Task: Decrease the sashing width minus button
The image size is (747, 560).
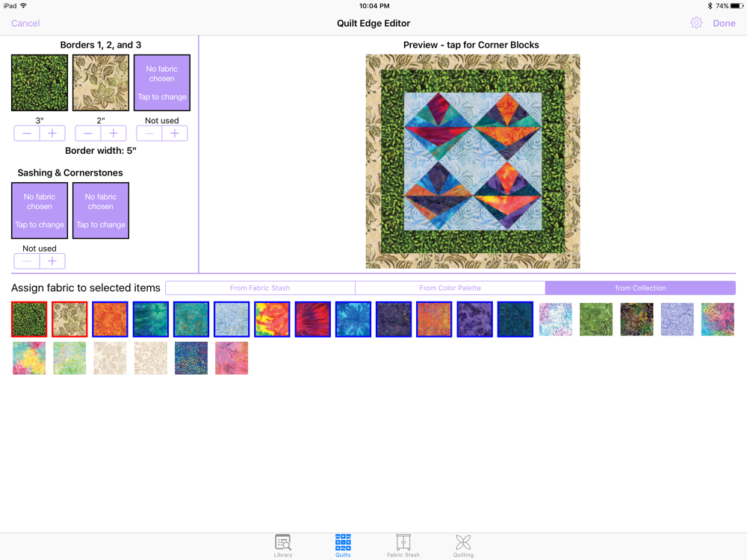Action: coord(27,261)
